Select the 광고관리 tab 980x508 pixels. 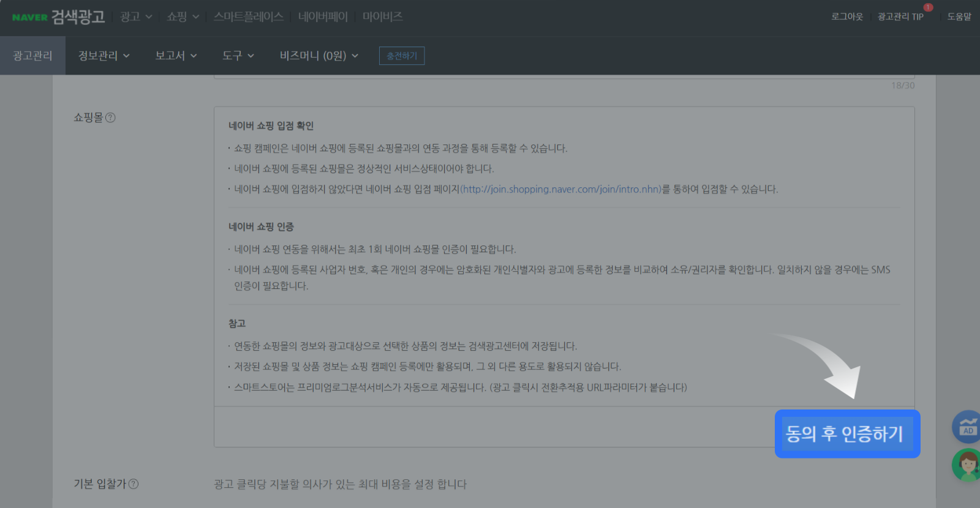point(32,56)
